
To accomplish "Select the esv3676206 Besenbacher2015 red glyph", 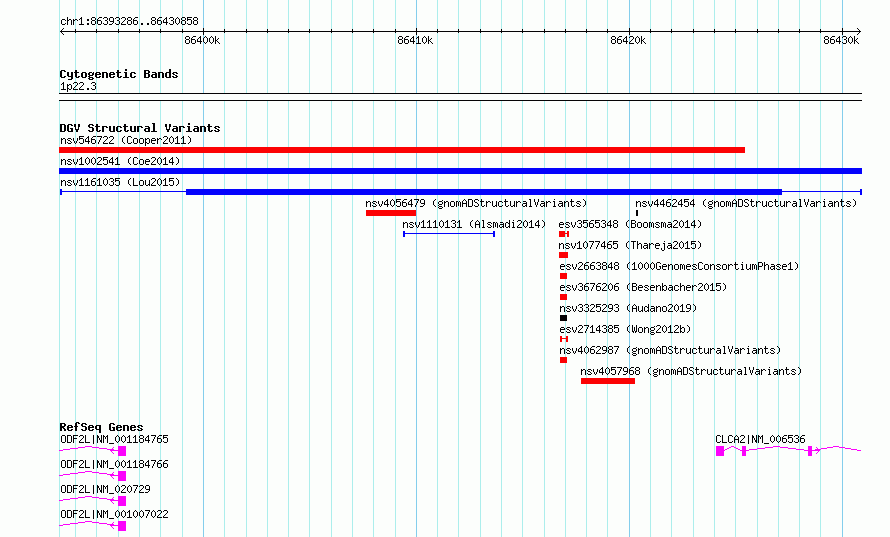I will [563, 297].
